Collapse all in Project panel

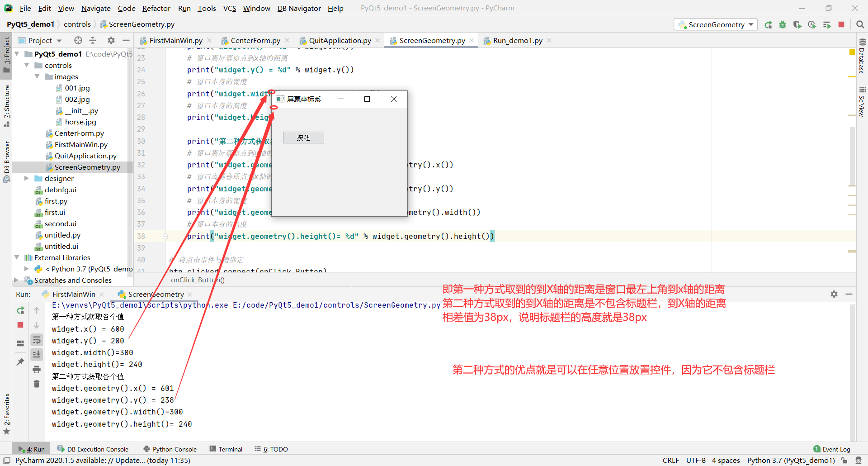93,40
